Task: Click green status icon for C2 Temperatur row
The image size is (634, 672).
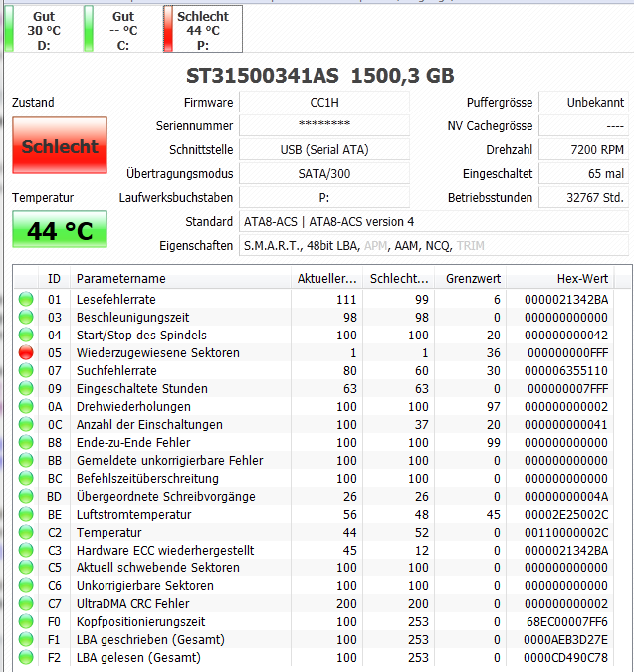Action: (x=26, y=532)
